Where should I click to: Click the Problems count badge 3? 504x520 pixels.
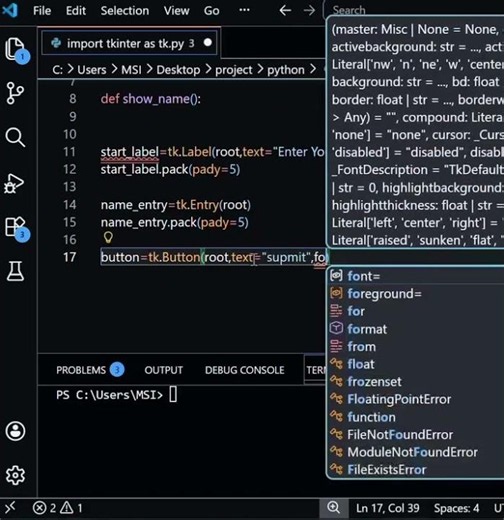point(117,370)
